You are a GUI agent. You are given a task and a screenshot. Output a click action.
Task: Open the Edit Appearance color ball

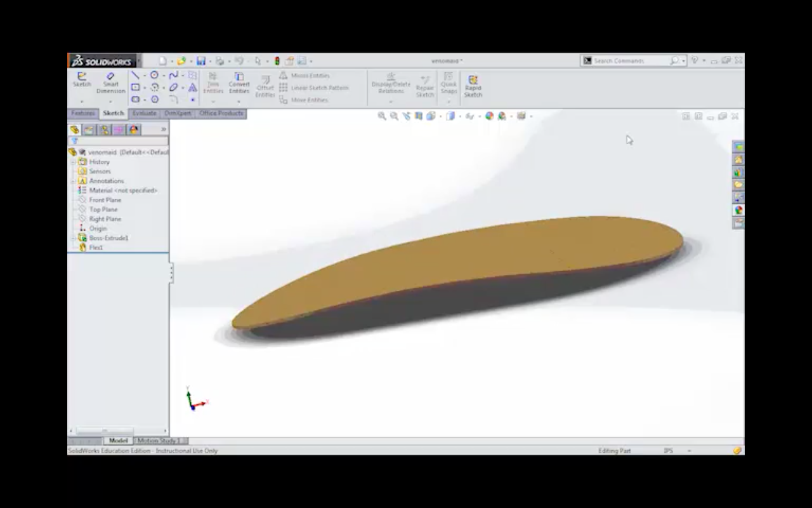tap(489, 116)
